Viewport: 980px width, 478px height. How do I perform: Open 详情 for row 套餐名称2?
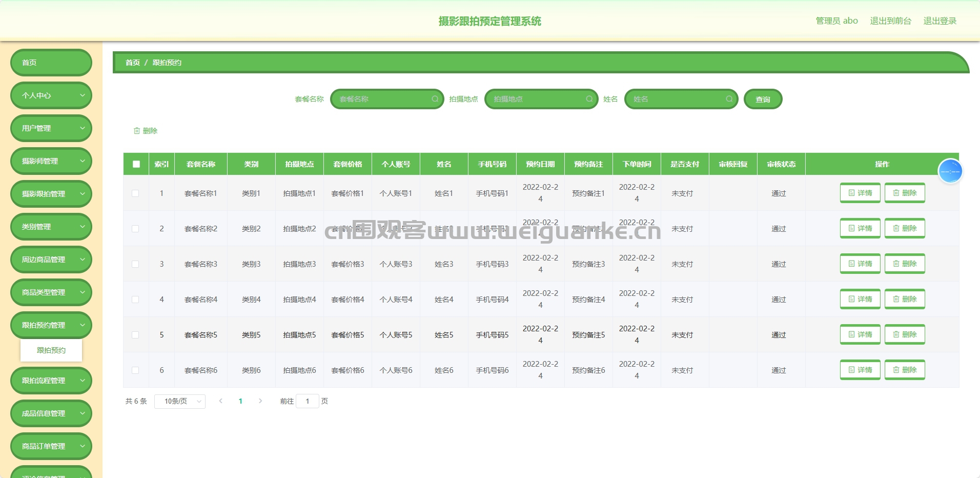click(860, 228)
